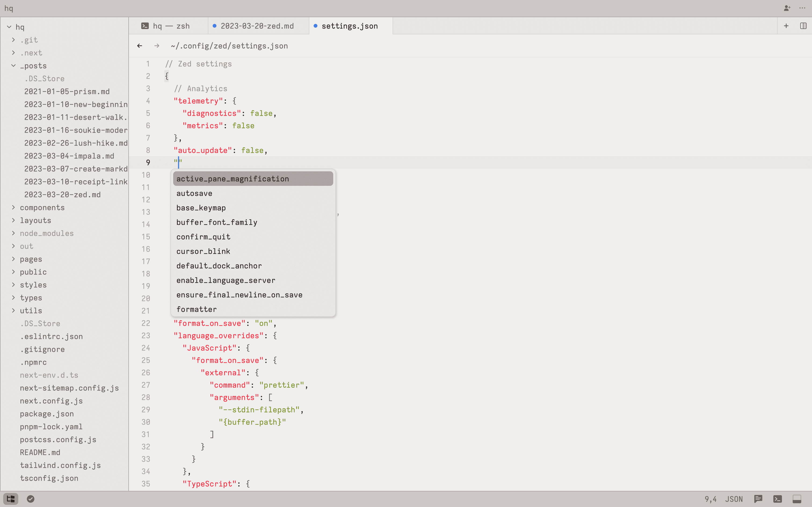Screen dimensions: 812x507
Task: Choose buffer_font_family suggestion
Action: [253, 222]
